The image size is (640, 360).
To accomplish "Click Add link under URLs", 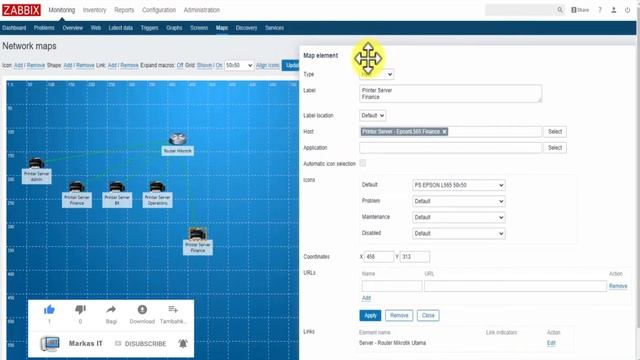I will [x=366, y=298].
